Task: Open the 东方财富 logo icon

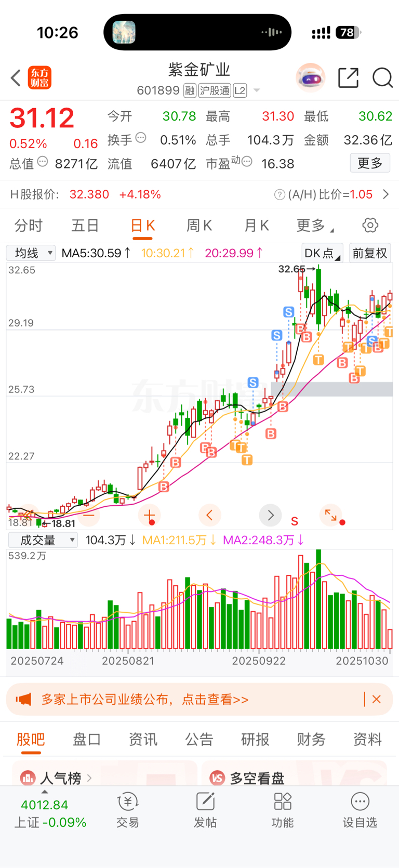Action: pos(39,78)
